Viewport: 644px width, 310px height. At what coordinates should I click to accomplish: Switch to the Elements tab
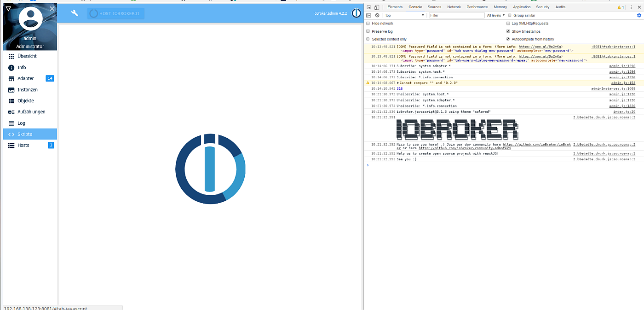[395, 7]
